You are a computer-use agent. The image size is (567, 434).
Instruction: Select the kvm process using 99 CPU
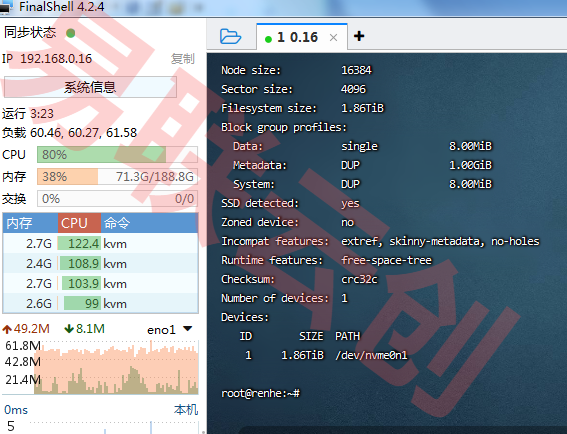point(101,303)
